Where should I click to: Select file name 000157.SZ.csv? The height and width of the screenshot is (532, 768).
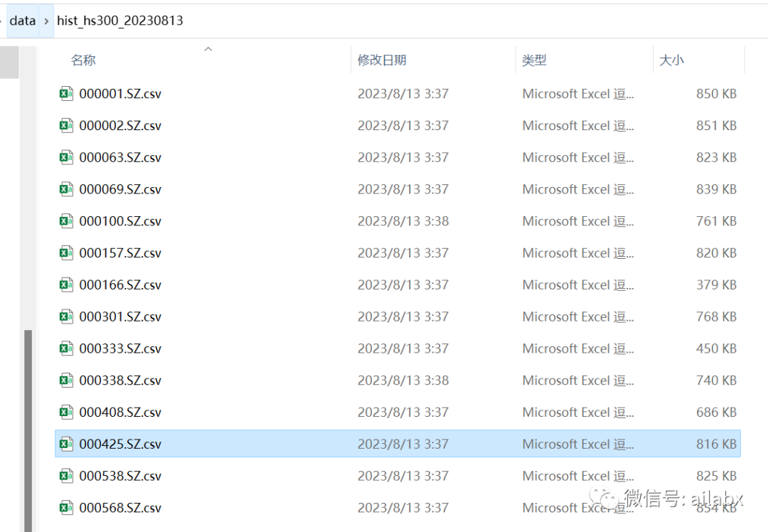[120, 252]
